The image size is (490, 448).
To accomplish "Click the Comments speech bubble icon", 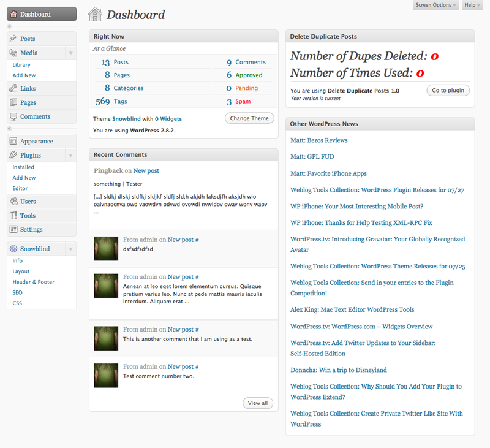I will pos(13,116).
